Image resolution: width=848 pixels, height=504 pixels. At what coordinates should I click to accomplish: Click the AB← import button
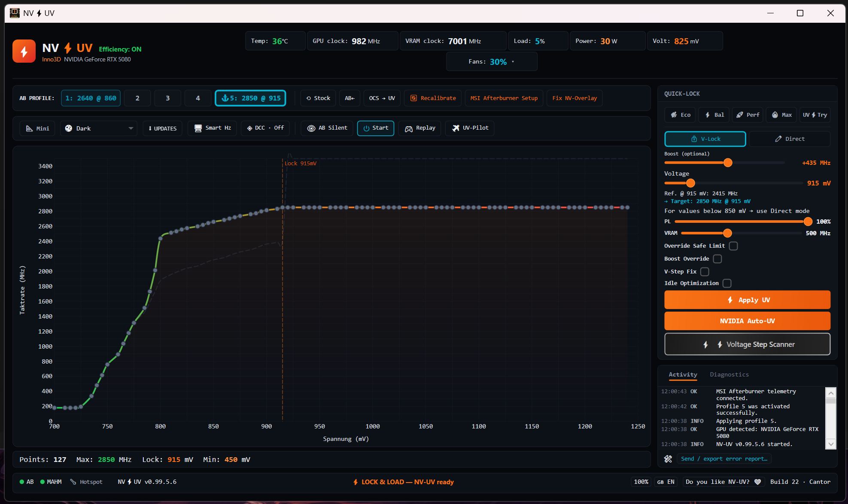point(350,98)
